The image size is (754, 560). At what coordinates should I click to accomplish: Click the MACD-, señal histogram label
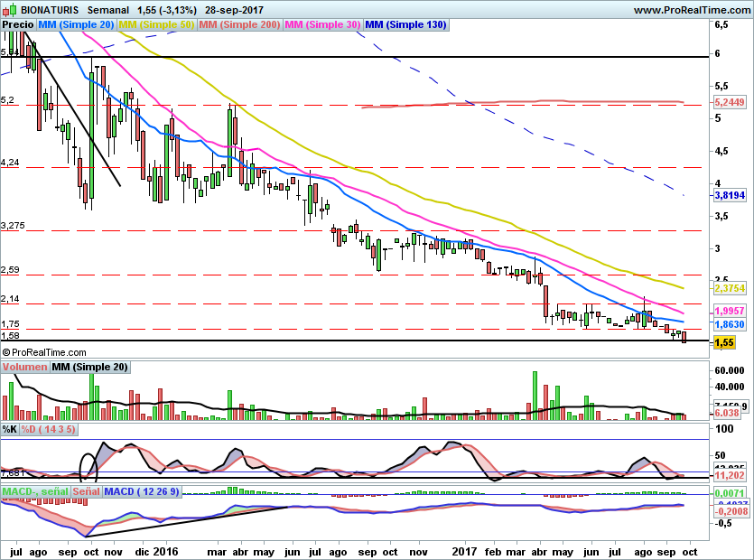(35, 491)
